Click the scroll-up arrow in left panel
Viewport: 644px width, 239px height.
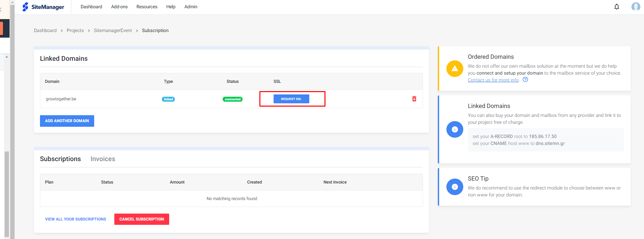(7, 57)
